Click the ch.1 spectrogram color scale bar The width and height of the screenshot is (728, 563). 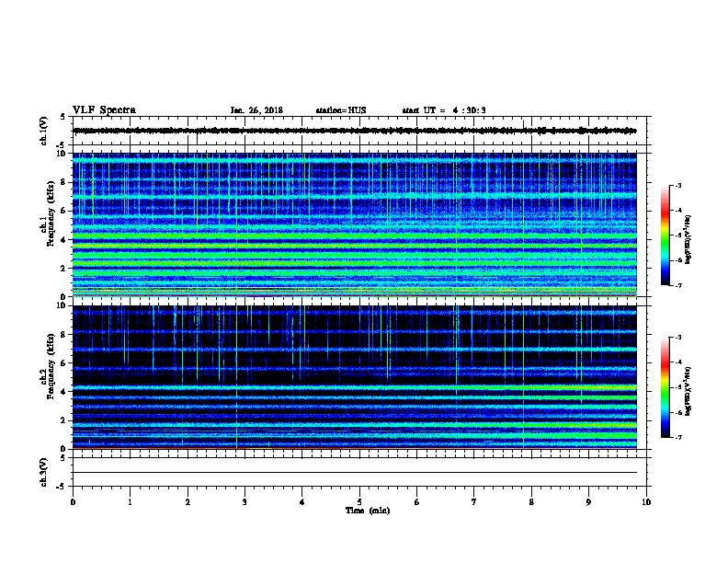point(665,236)
